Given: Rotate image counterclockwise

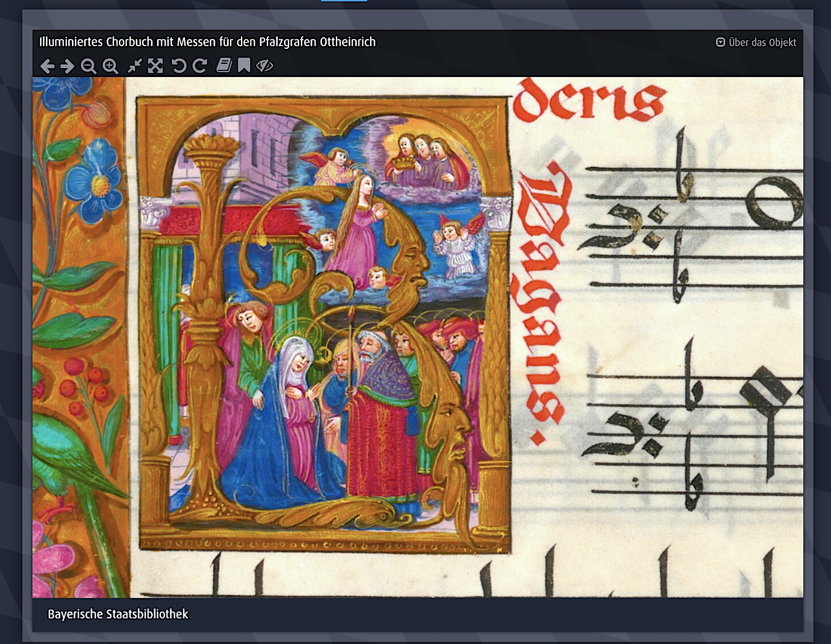Looking at the screenshot, I should pos(178,66).
